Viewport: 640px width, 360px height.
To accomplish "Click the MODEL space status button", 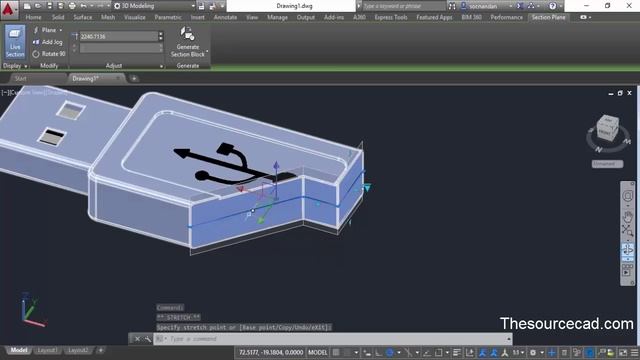I will (318, 352).
